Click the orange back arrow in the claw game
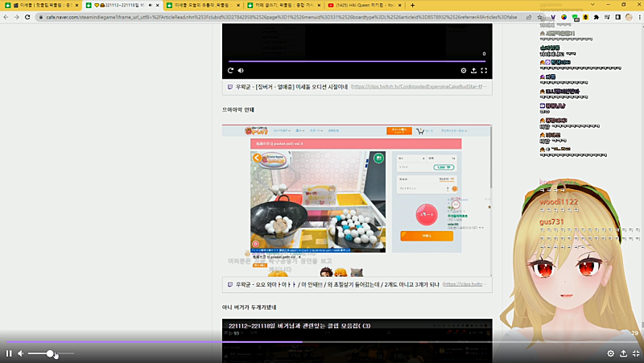The image size is (644, 363). pos(257,158)
